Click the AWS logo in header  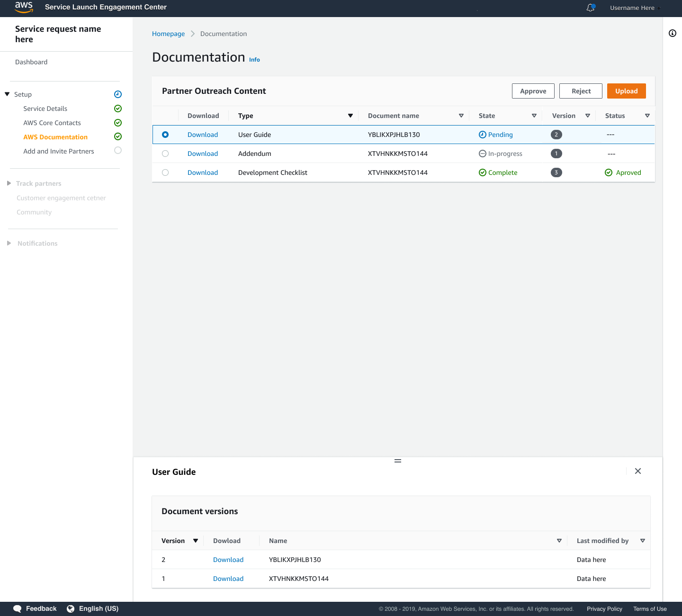point(24,7)
